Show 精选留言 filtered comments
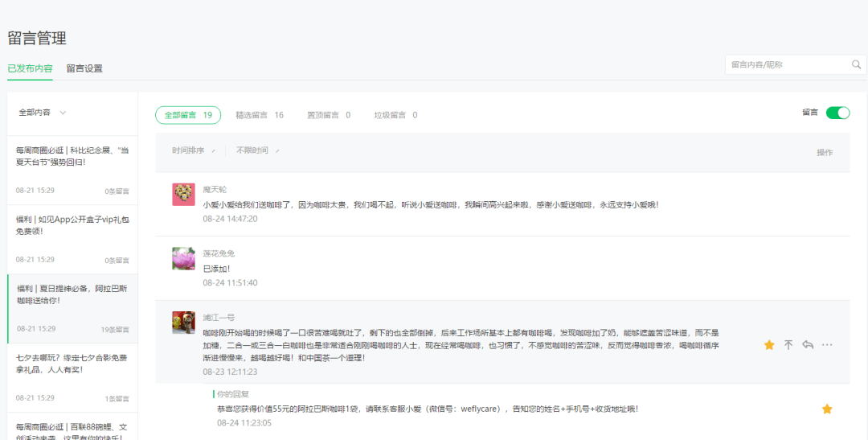Screen dimensions: 868x440 (259, 115)
